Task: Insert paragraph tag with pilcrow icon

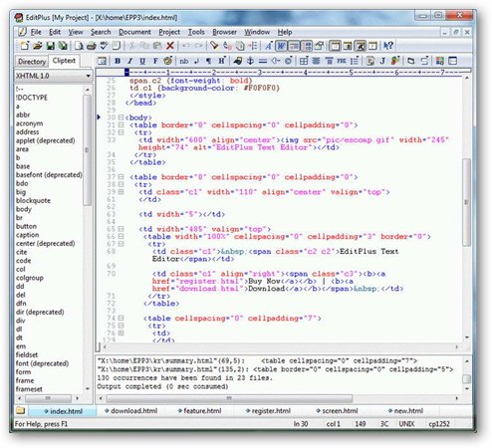Action: (x=208, y=61)
